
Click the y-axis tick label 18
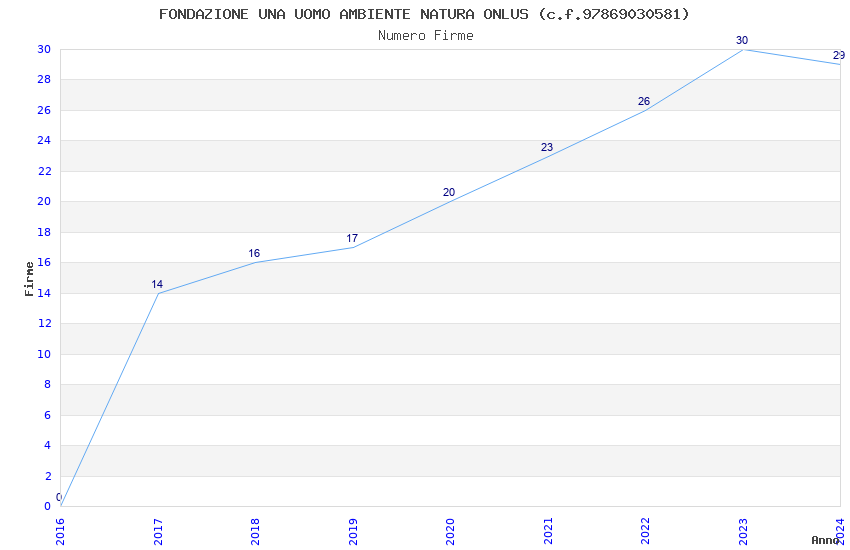click(44, 232)
